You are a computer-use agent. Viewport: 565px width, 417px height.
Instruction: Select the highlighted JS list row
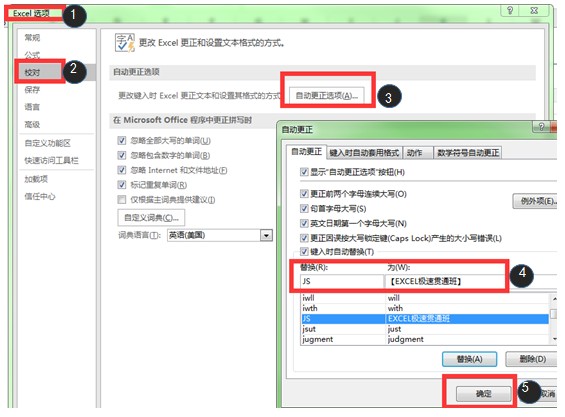click(x=424, y=319)
